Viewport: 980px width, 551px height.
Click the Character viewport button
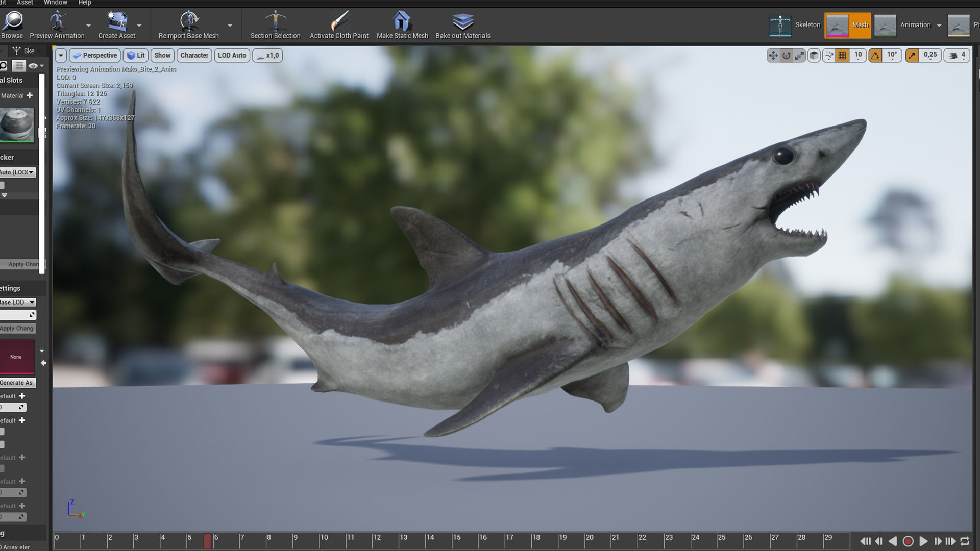[x=194, y=56]
